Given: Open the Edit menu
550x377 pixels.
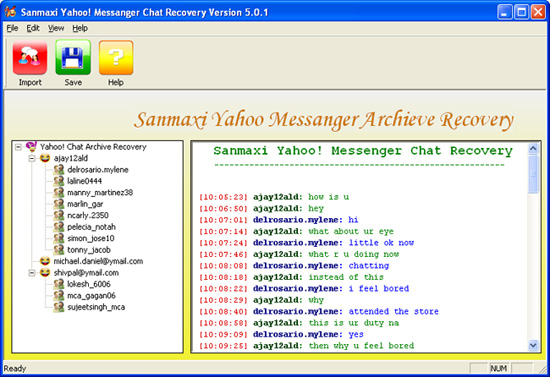Looking at the screenshot, I should [x=33, y=28].
